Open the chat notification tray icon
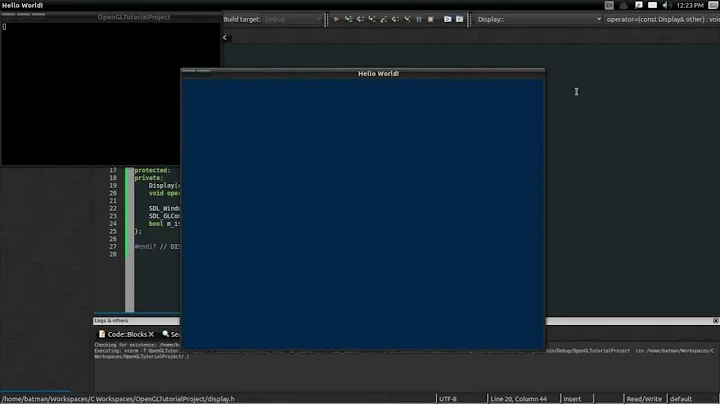 pyautogui.click(x=638, y=6)
